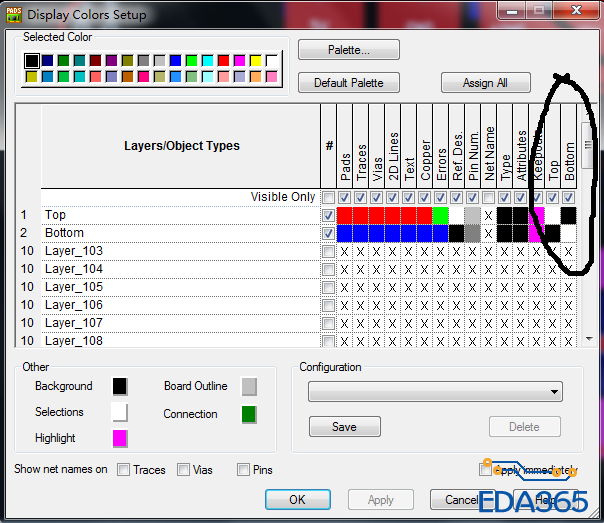Toggle the Copper column visibility checkbox
Screen dimensions: 604x523
click(424, 198)
